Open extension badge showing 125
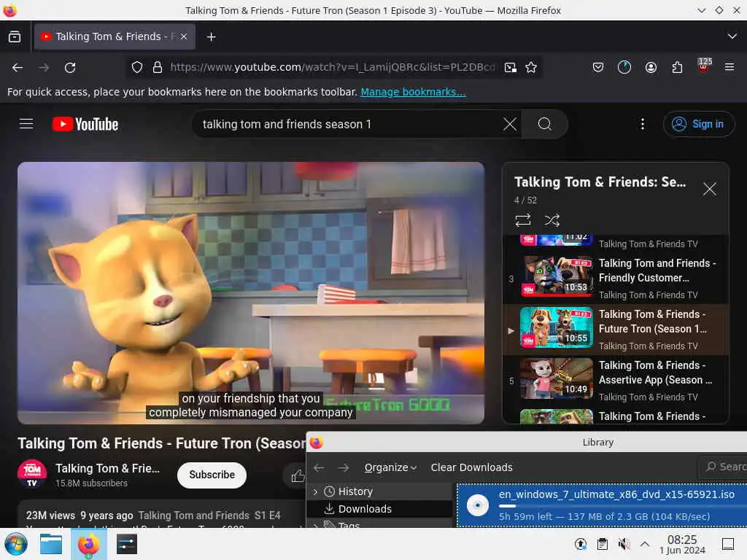This screenshot has height=560, width=747. tap(704, 66)
